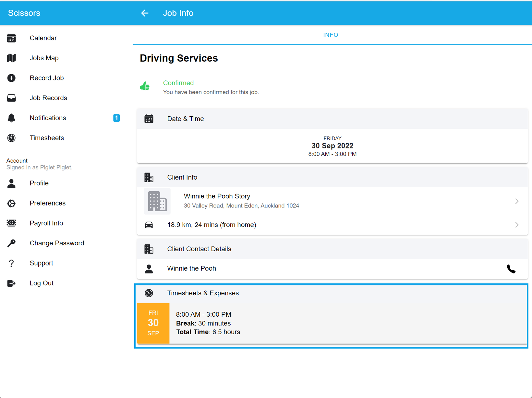
Task: Select the Change Password key icon
Action: pyautogui.click(x=11, y=243)
